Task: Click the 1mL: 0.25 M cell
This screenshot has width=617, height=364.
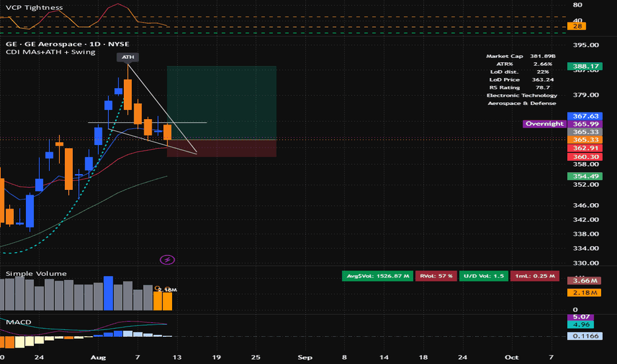Action: coord(535,276)
